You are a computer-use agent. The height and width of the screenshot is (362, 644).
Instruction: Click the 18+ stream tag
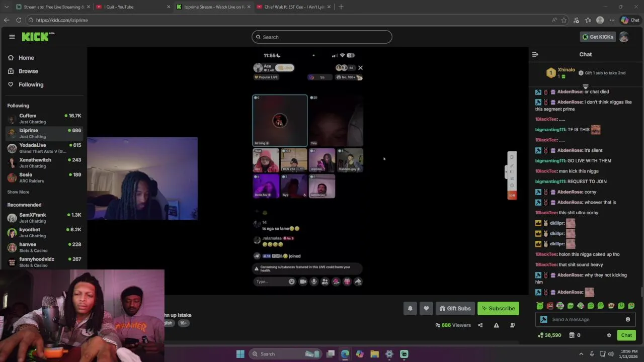pos(184,323)
